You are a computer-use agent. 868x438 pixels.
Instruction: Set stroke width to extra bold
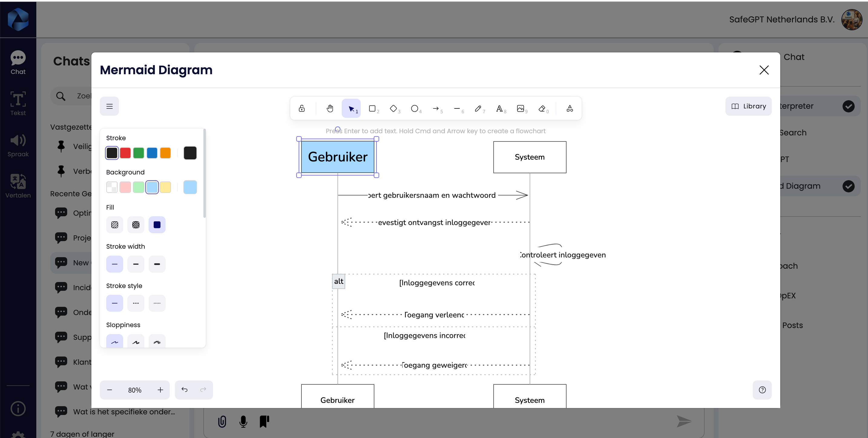pyautogui.click(x=157, y=264)
